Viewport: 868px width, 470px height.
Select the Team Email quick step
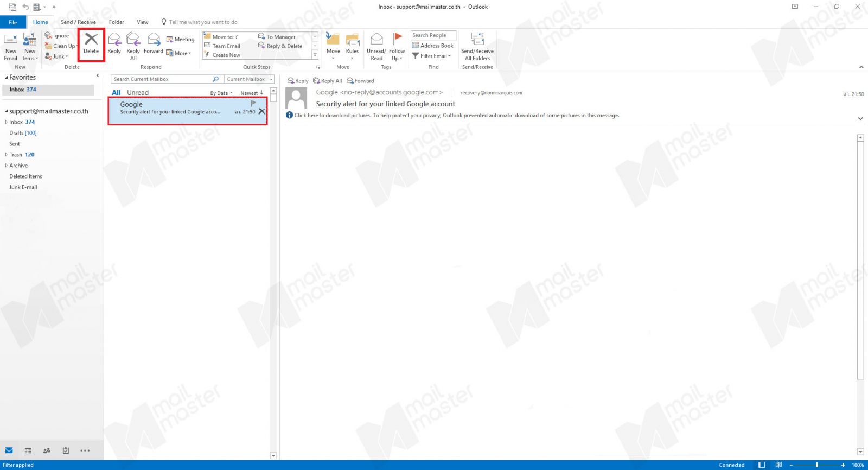(x=222, y=46)
